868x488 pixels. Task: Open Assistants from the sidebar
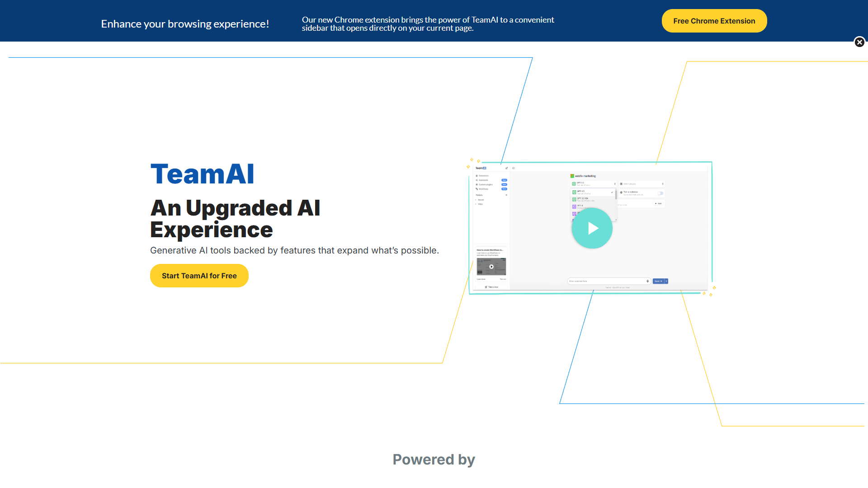click(476, 180)
